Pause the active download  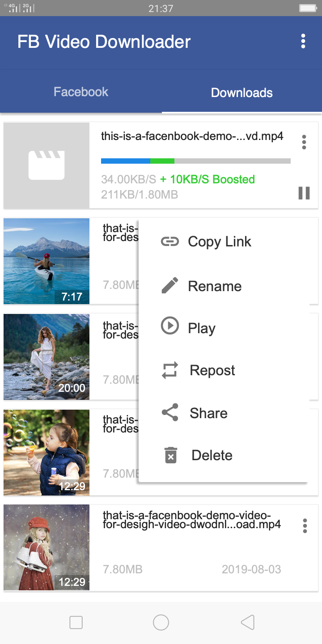[304, 193]
